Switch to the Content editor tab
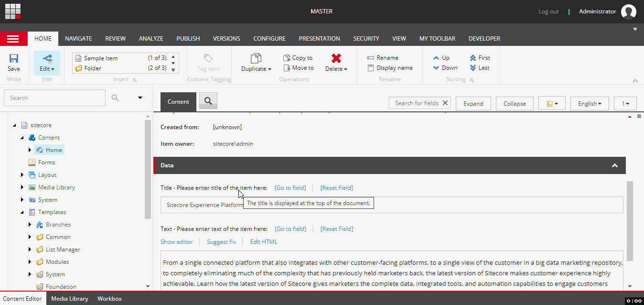 pyautogui.click(x=178, y=102)
